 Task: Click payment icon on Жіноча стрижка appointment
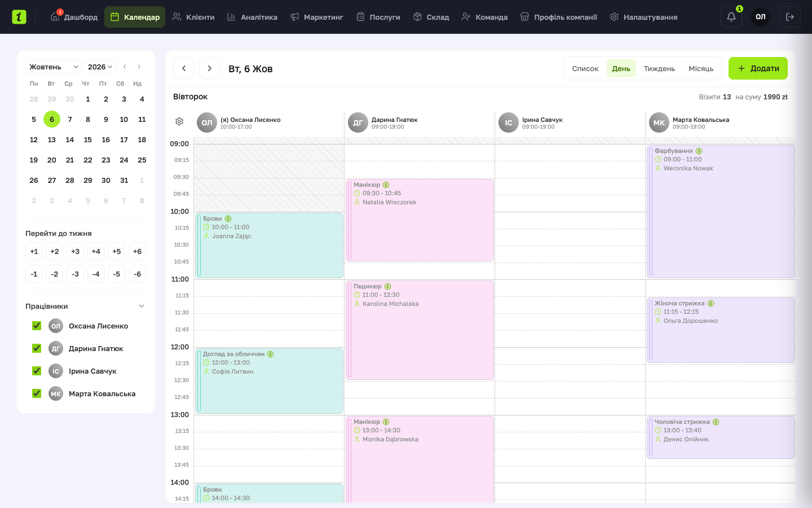point(711,303)
